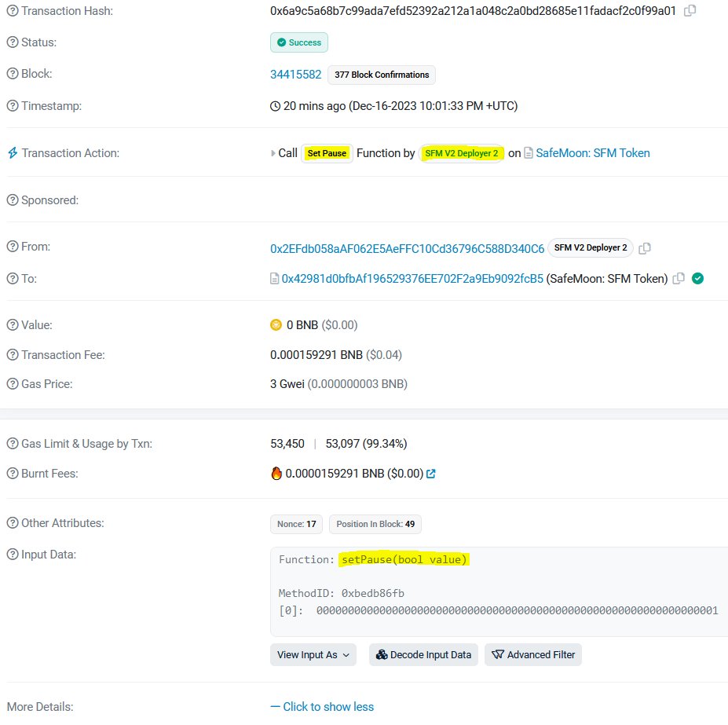The image size is (728, 725).
Task: Click help icon beside Sponsored label
Action: coord(13,200)
